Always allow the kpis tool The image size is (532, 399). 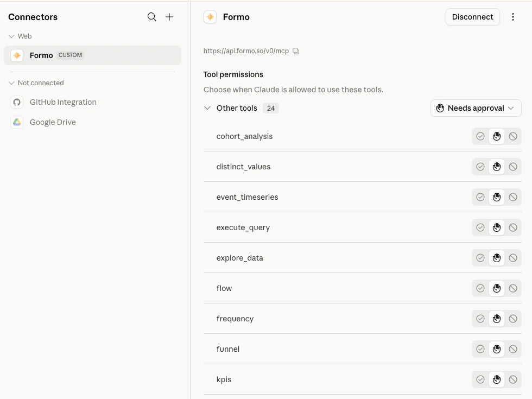point(480,379)
